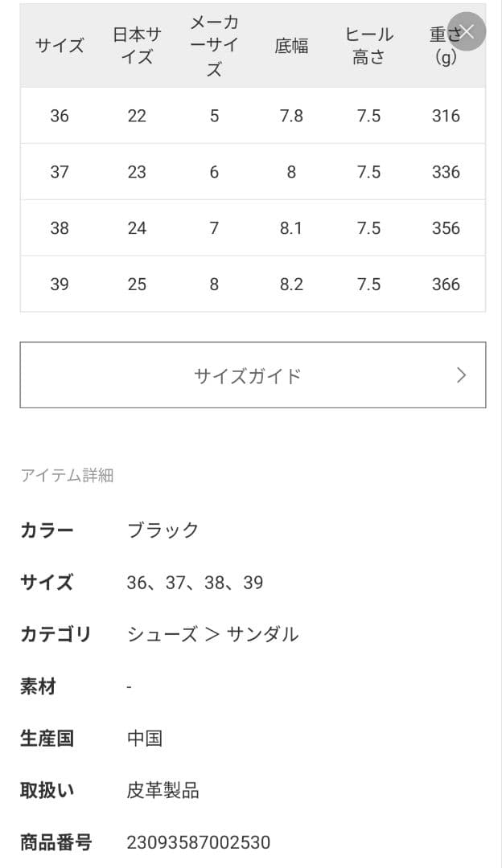Click the chevron arrow next to サイズガイド
502x868 pixels.
[x=461, y=375]
